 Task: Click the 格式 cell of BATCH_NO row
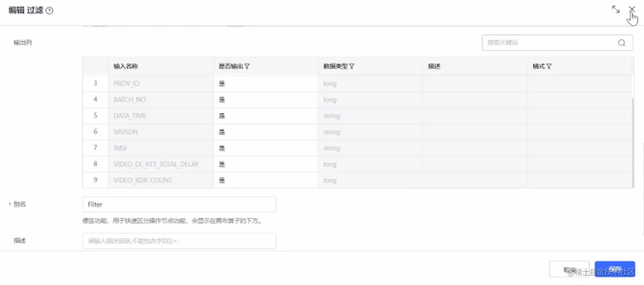point(579,100)
